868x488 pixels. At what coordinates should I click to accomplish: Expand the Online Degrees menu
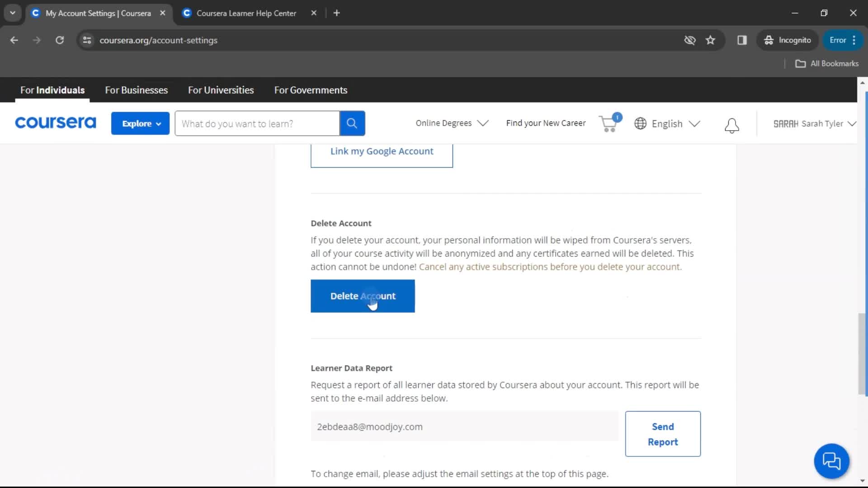[x=452, y=123]
